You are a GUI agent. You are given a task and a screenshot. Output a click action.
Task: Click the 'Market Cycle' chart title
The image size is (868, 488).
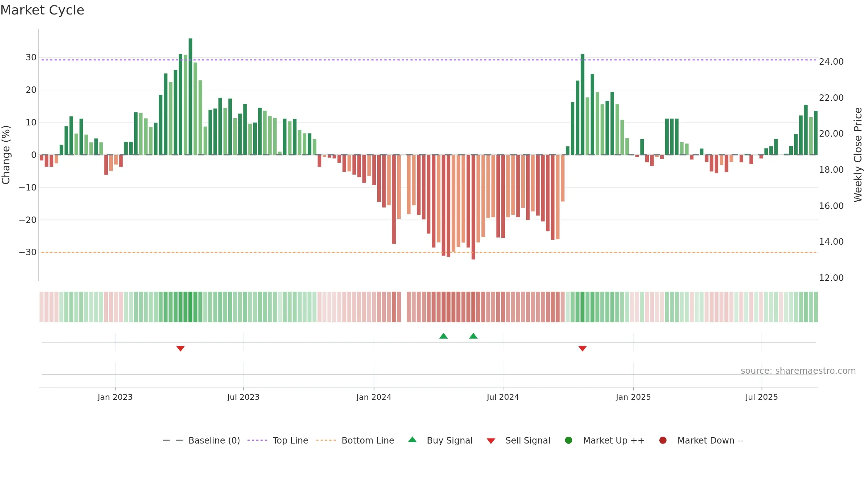pos(42,10)
